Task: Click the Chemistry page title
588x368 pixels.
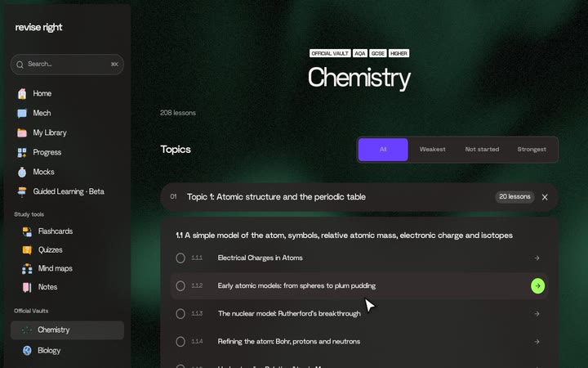Action: (359, 79)
